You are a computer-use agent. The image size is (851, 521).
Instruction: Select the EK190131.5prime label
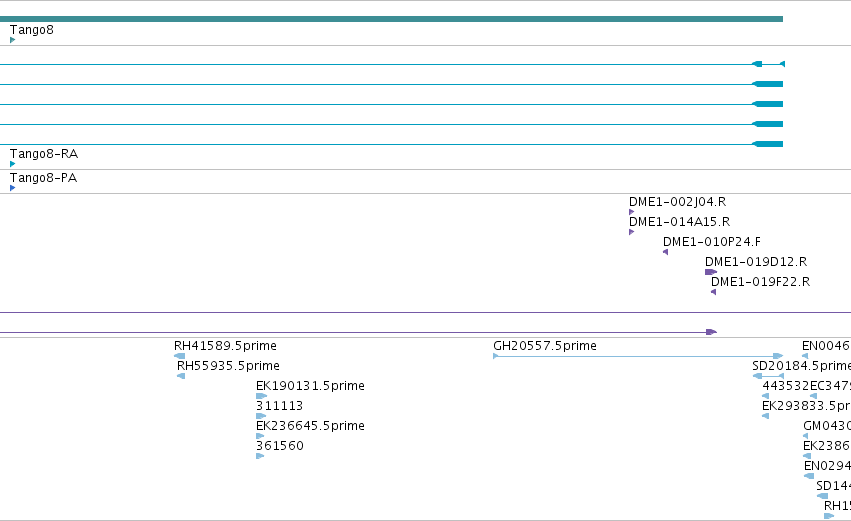pyautogui.click(x=310, y=386)
